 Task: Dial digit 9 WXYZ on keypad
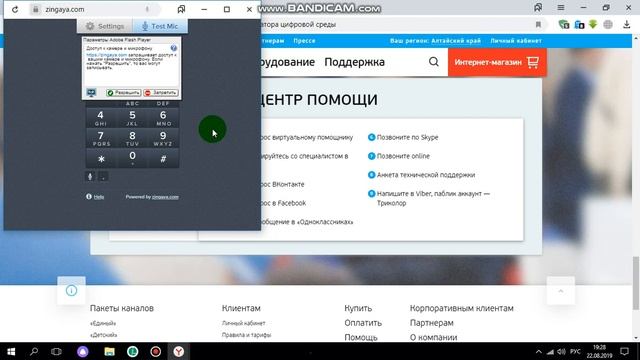pos(163,138)
